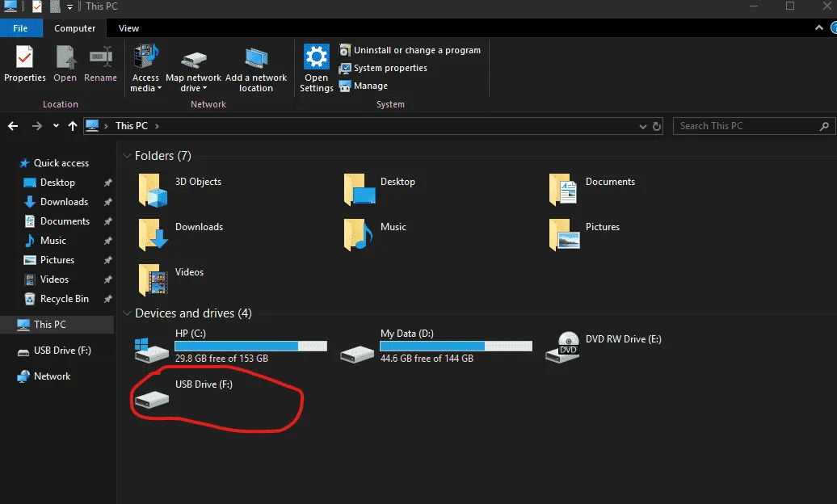837x504 pixels.
Task: Collapse the Devices and drives (4) group
Action: pos(127,313)
